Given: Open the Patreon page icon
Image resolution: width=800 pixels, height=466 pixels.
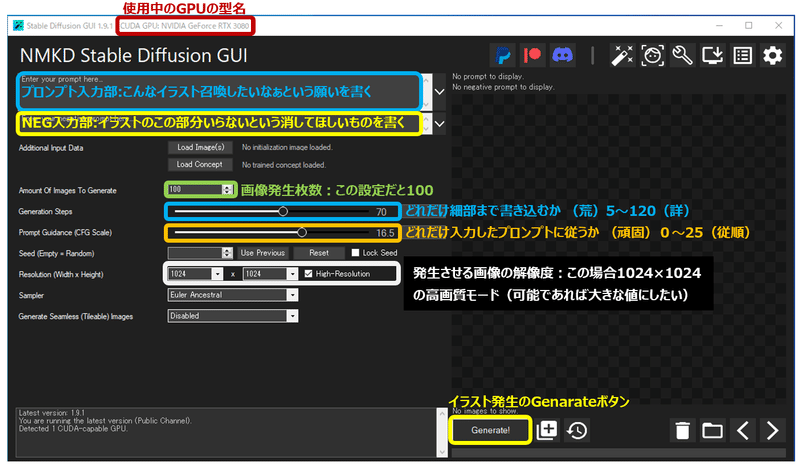Looking at the screenshot, I should (x=533, y=55).
